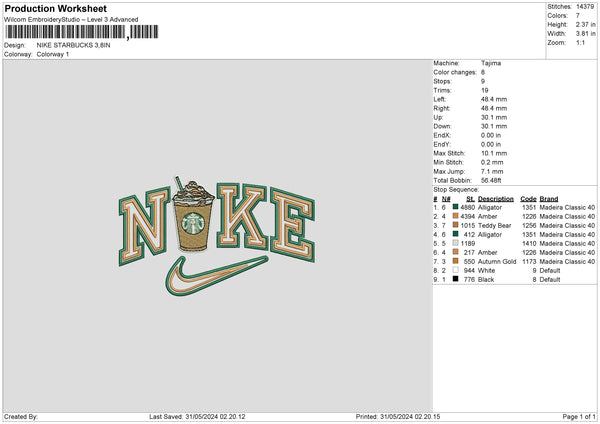
Task: Click the Description column header
Action: coord(496,199)
